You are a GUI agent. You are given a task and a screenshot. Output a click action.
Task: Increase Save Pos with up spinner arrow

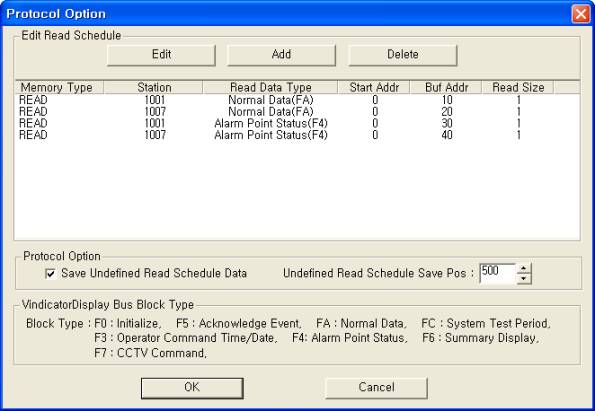click(x=524, y=268)
